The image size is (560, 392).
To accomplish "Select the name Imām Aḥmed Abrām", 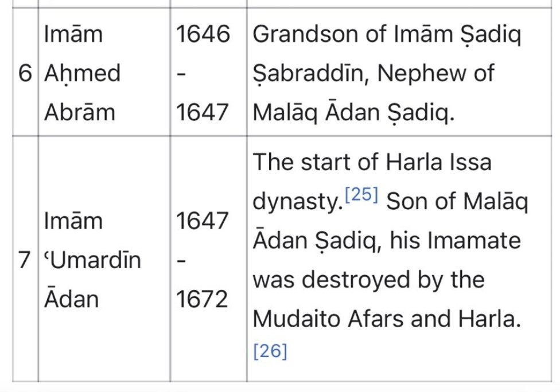I will click(82, 73).
